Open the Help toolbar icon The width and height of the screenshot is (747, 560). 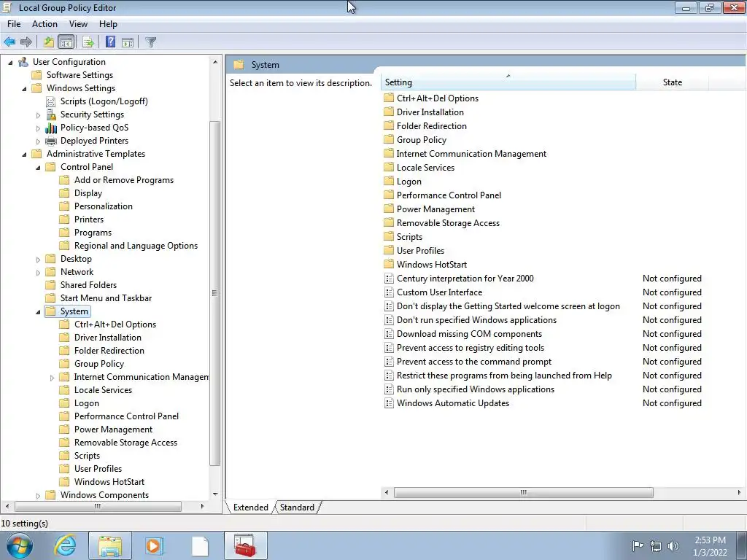pyautogui.click(x=110, y=42)
